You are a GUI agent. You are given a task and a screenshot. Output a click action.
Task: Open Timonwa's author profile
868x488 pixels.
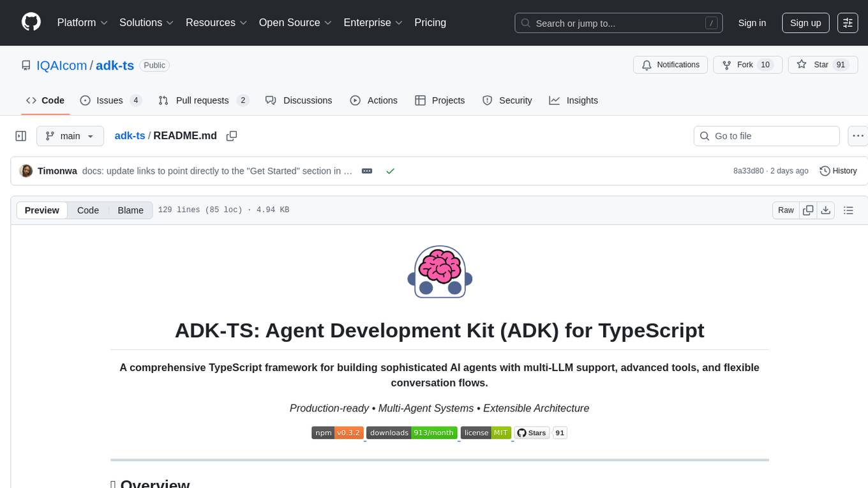[x=57, y=171]
